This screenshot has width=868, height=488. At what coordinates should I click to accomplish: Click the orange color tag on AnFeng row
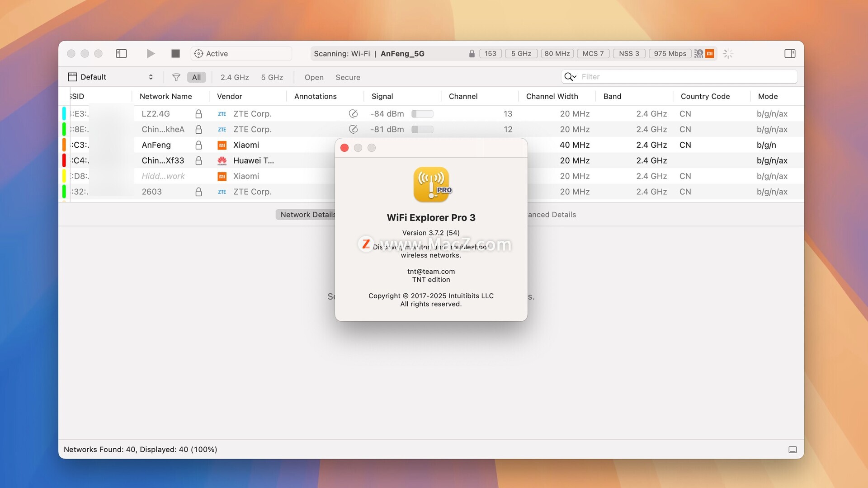[x=64, y=145]
